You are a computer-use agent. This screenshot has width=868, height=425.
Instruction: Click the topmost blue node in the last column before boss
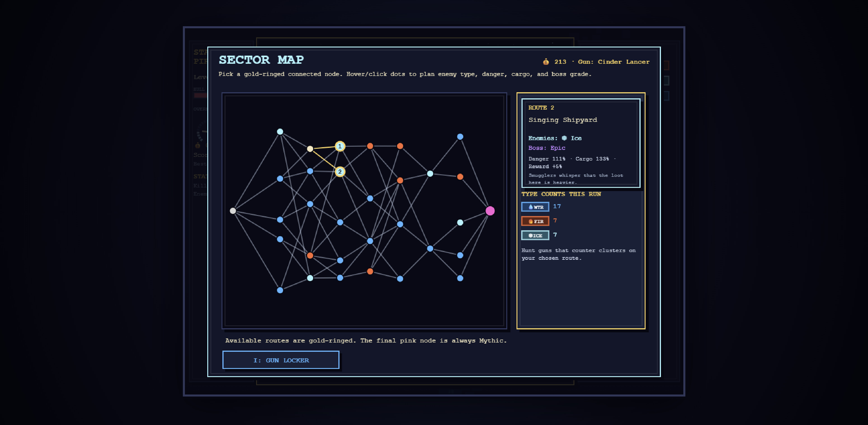coord(460,137)
